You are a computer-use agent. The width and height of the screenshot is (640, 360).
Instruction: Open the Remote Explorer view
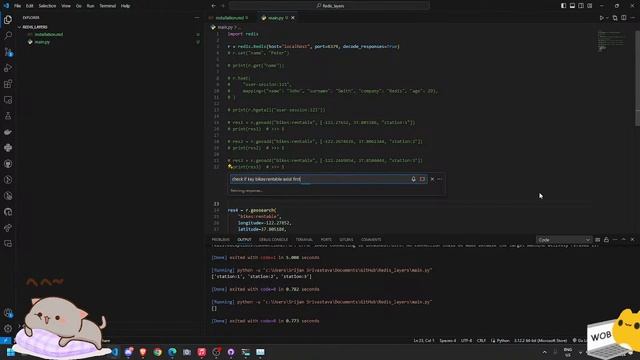click(8, 100)
